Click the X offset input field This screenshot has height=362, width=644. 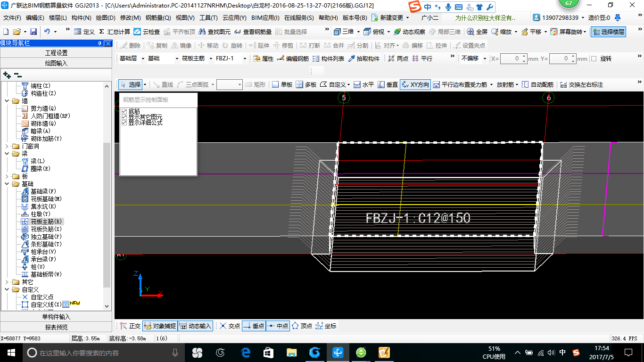point(514,58)
